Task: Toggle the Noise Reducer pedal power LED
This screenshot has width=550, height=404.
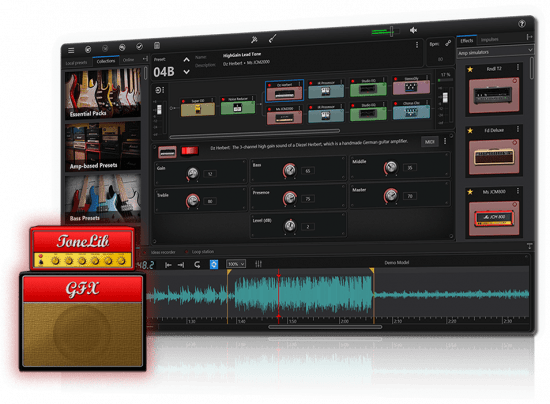Action: [223, 100]
